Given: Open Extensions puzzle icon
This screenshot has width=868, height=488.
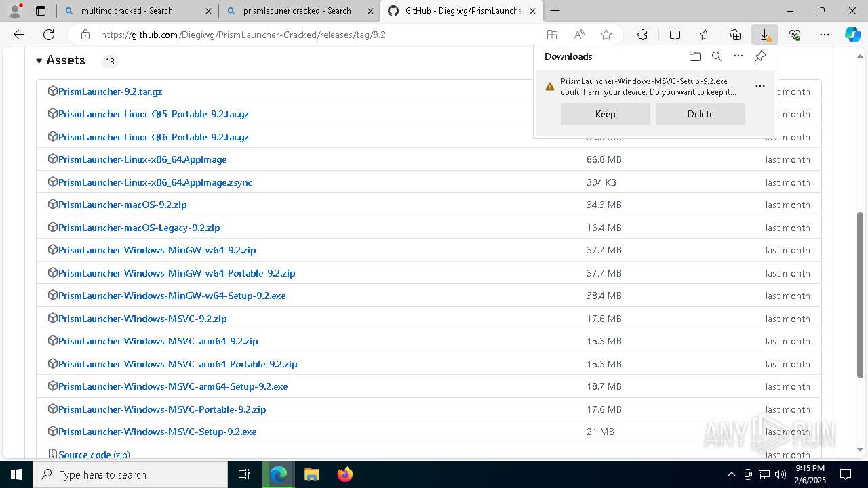Looking at the screenshot, I should (642, 35).
